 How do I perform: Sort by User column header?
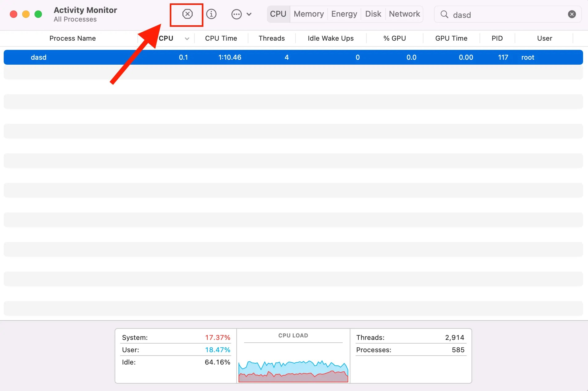click(x=545, y=38)
